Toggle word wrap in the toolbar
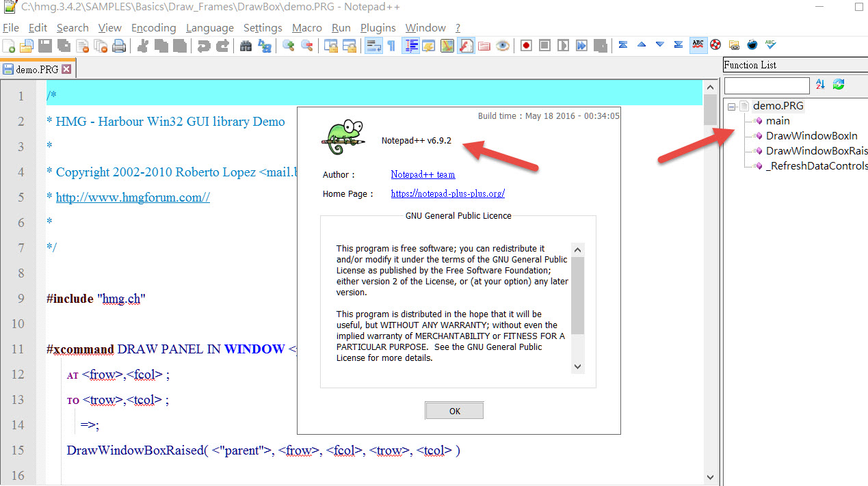 pyautogui.click(x=373, y=46)
